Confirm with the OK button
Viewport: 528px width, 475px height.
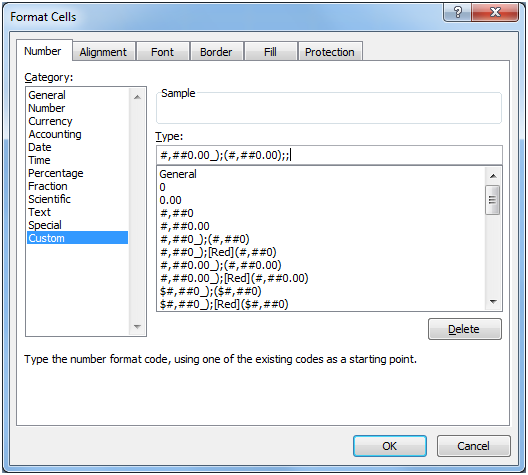click(390, 446)
